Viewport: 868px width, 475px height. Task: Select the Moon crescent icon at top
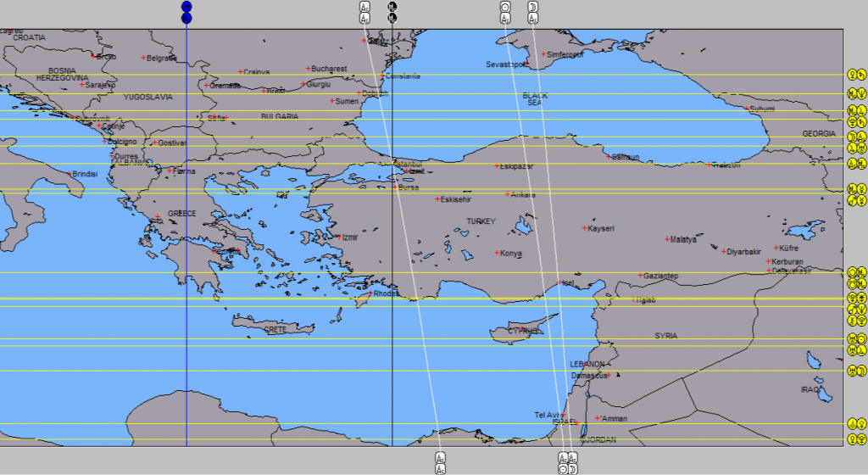[x=532, y=7]
